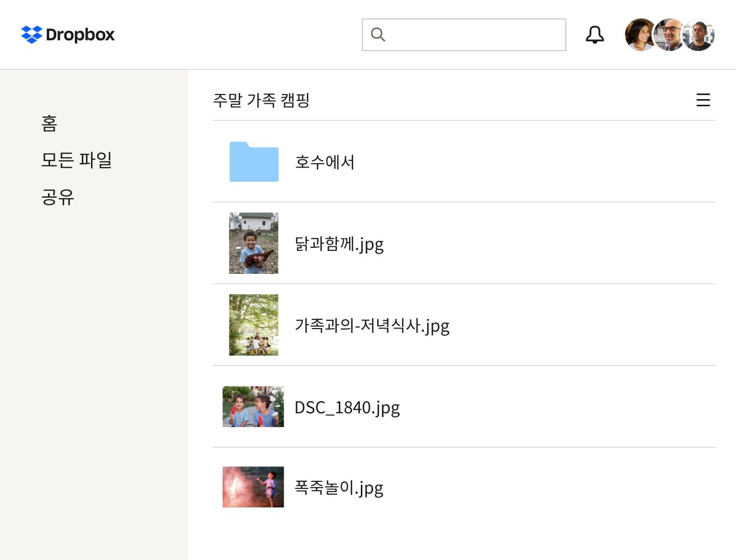Open 가족과의-저녁식사.jpg
Image resolution: width=736 pixels, height=560 pixels.
[373, 325]
